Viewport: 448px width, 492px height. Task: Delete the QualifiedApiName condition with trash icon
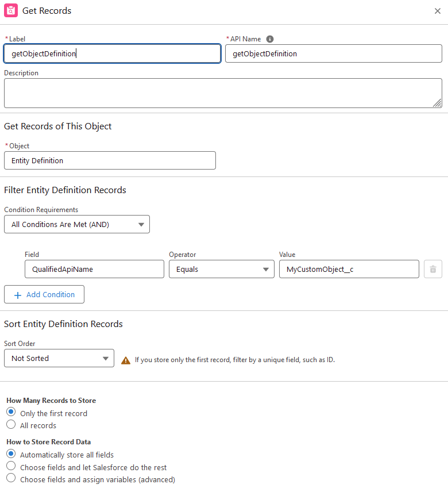[432, 269]
